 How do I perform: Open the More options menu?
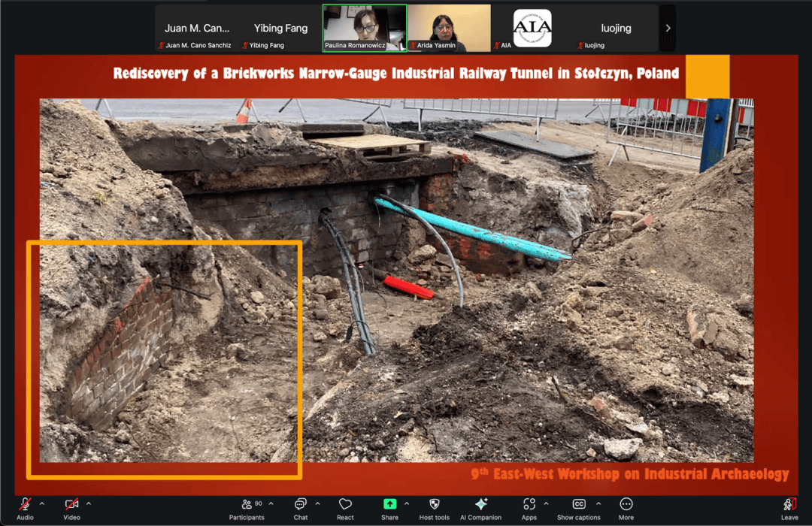(x=626, y=504)
